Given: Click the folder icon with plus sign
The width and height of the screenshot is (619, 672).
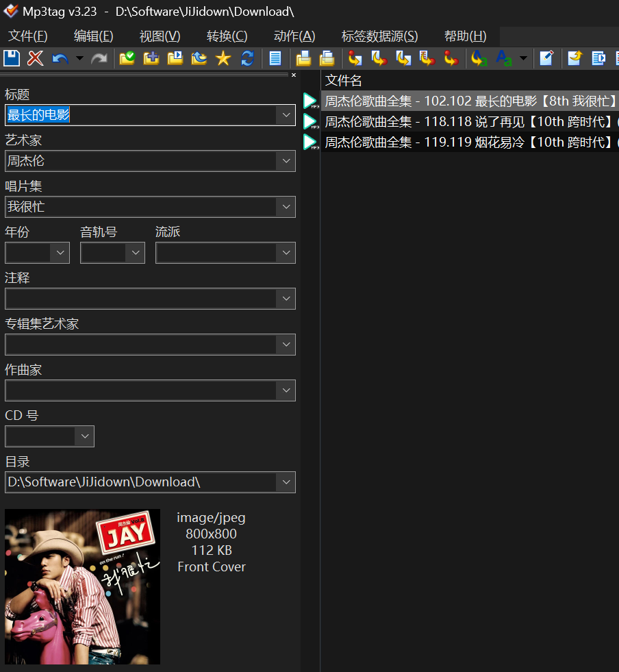Looking at the screenshot, I should pos(151,58).
